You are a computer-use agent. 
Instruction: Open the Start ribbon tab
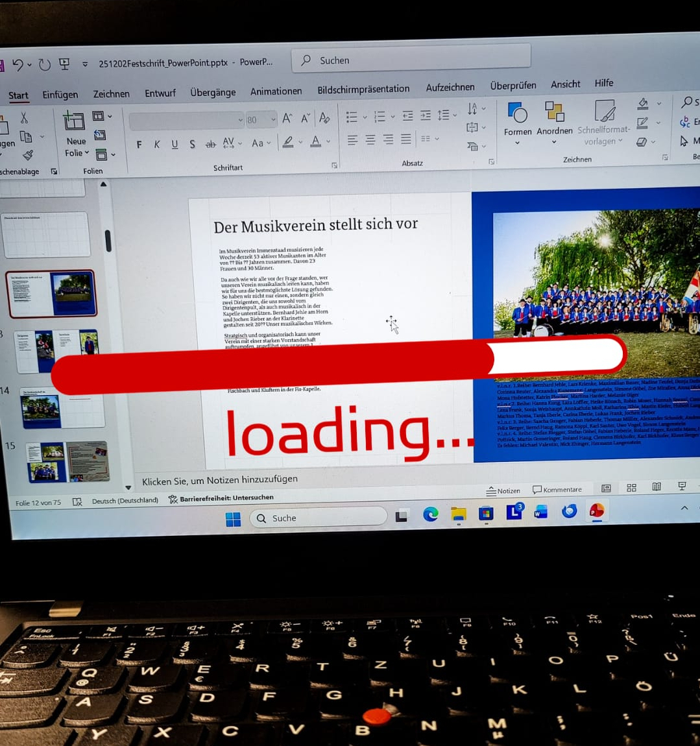point(19,95)
